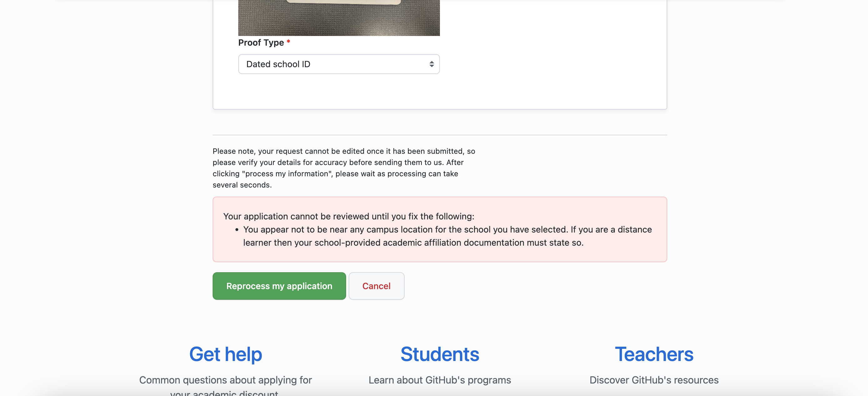This screenshot has width=868, height=396.
Task: Click 'Learn about GitHub's programs' description
Action: (439, 380)
